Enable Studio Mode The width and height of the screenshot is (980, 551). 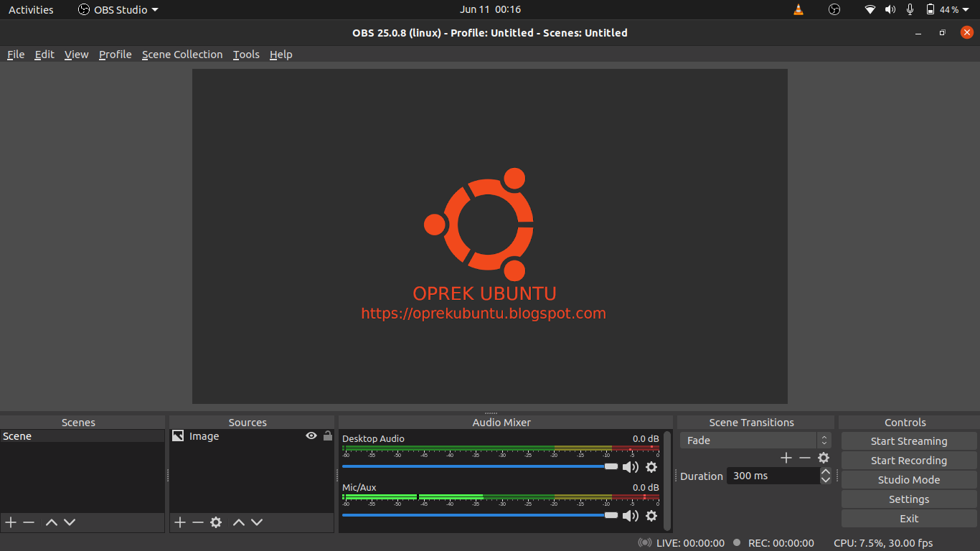click(x=908, y=479)
